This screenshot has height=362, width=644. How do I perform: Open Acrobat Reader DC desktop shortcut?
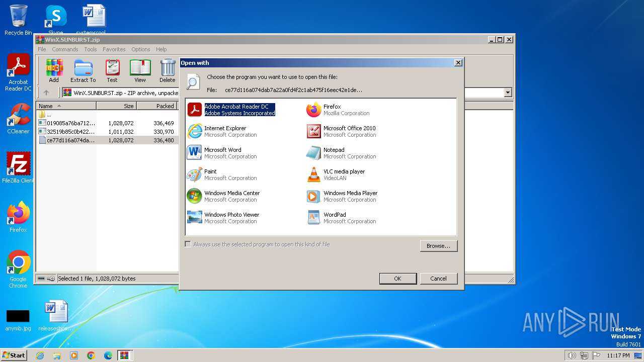(18, 73)
